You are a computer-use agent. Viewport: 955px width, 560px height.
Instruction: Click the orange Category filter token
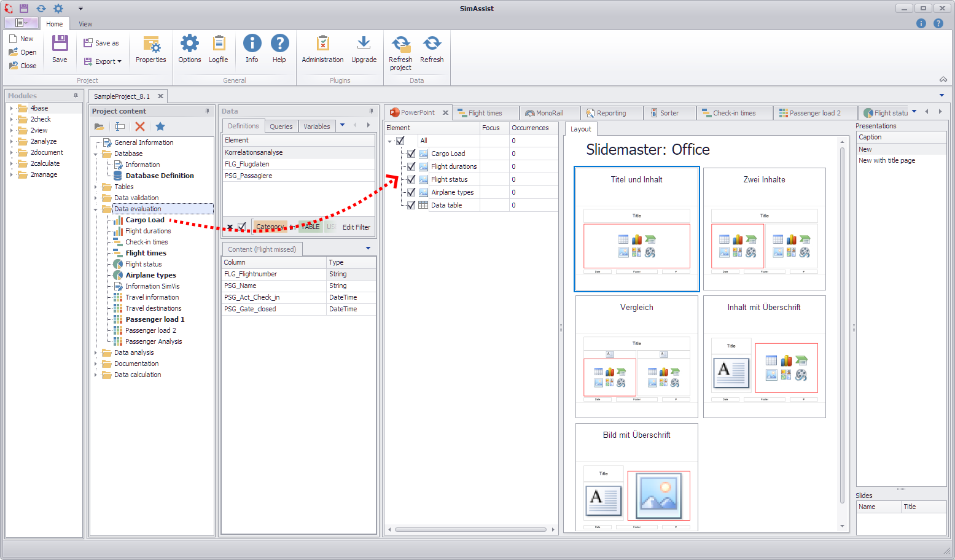click(270, 227)
